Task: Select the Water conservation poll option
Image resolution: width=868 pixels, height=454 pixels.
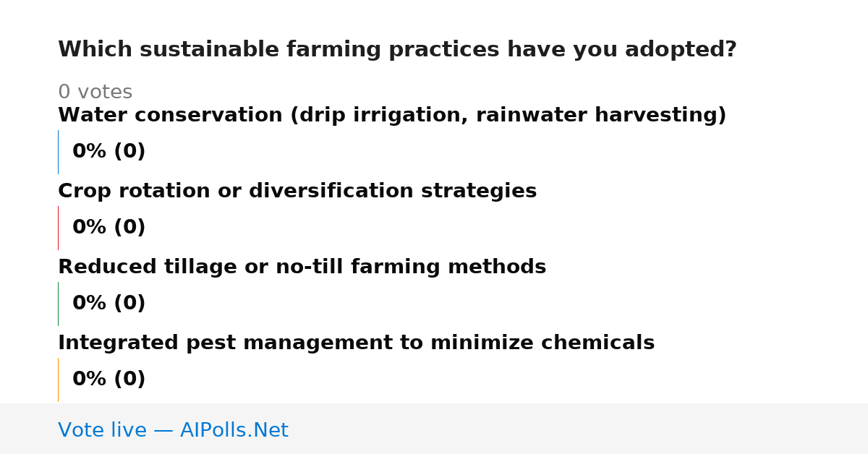Action: click(x=392, y=116)
